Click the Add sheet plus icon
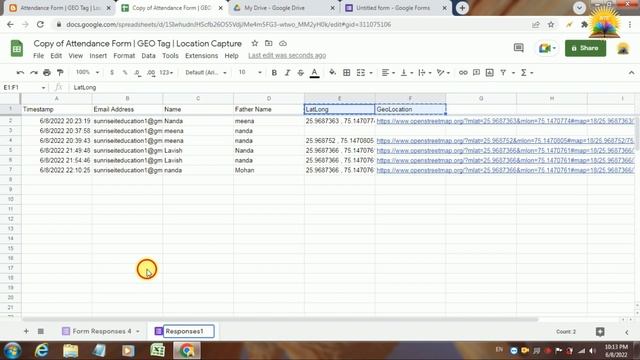This screenshot has width=640, height=360. pos(26,331)
